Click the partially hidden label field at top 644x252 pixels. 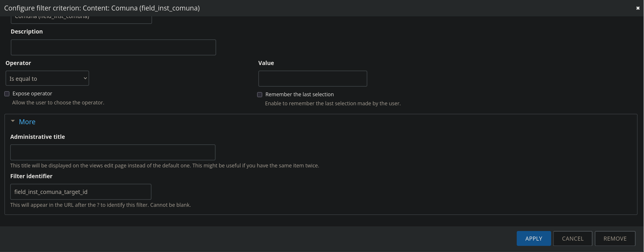[x=81, y=20]
